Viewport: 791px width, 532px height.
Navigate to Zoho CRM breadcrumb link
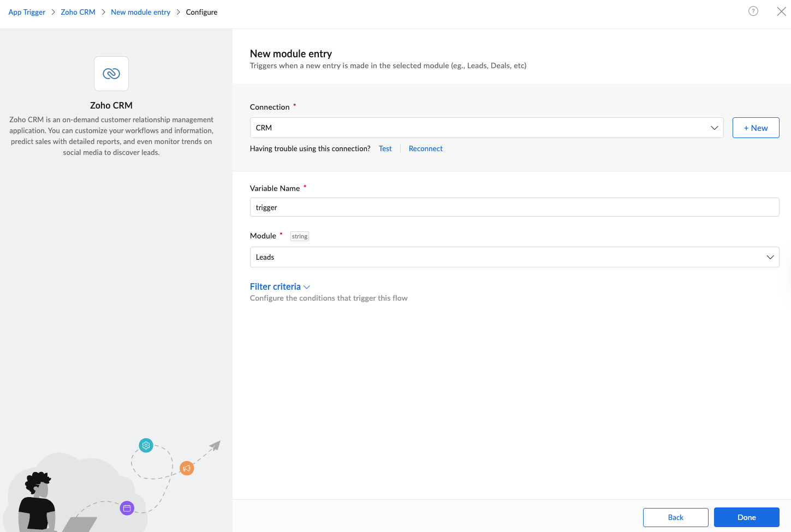[78, 12]
